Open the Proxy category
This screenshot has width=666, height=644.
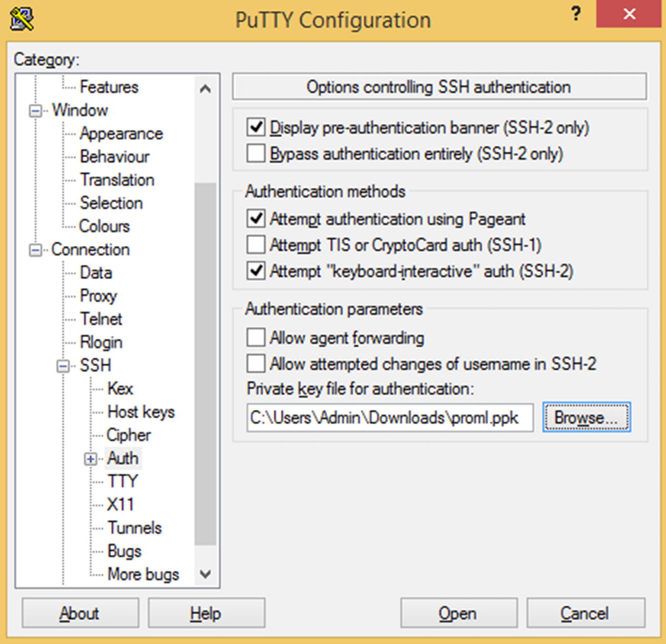coord(98,296)
